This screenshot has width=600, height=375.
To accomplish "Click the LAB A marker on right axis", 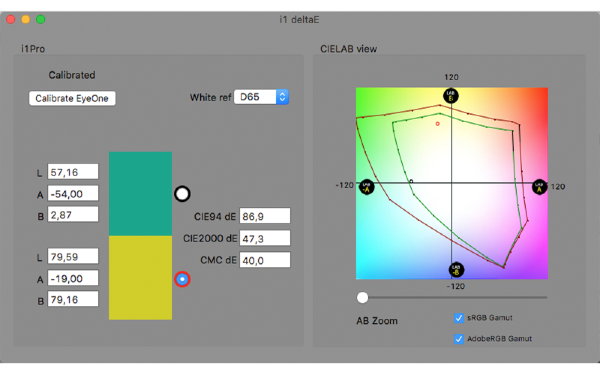I will [x=540, y=187].
